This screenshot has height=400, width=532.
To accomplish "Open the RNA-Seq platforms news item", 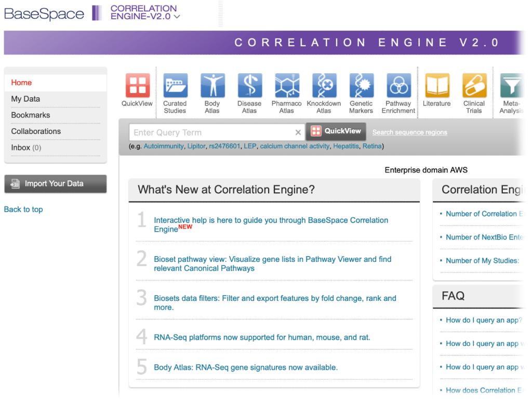I will 262,338.
